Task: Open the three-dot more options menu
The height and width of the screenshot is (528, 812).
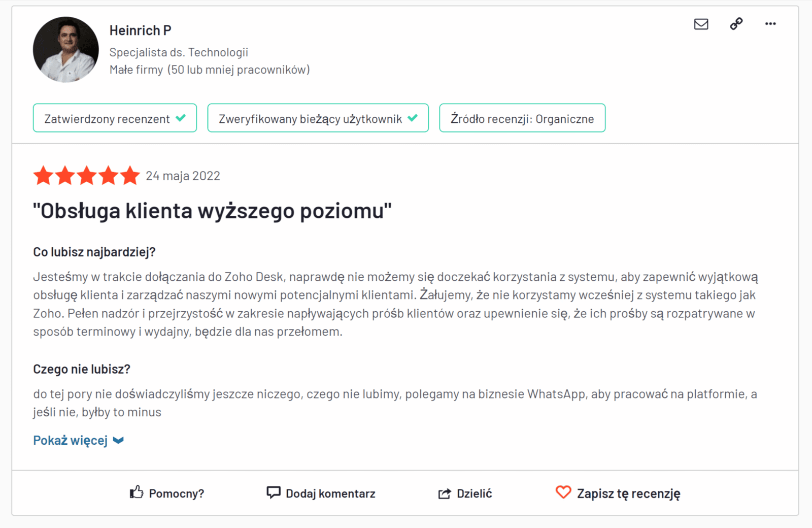Action: click(x=770, y=24)
